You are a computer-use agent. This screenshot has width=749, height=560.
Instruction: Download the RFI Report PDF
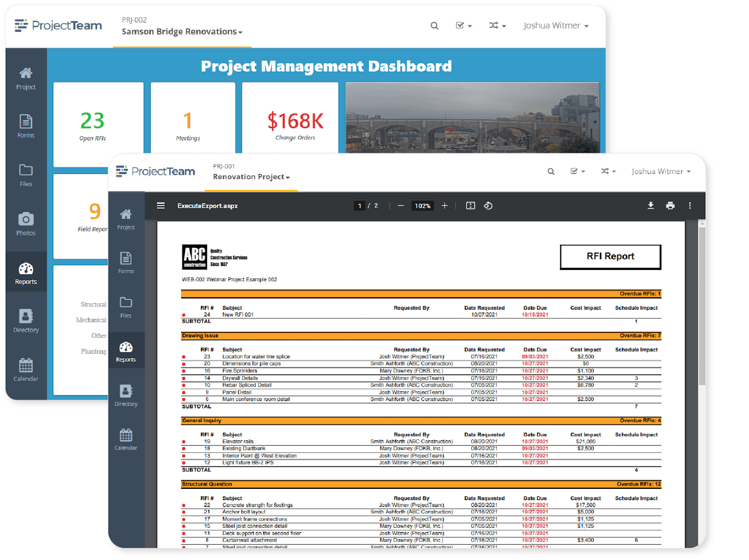pyautogui.click(x=651, y=205)
